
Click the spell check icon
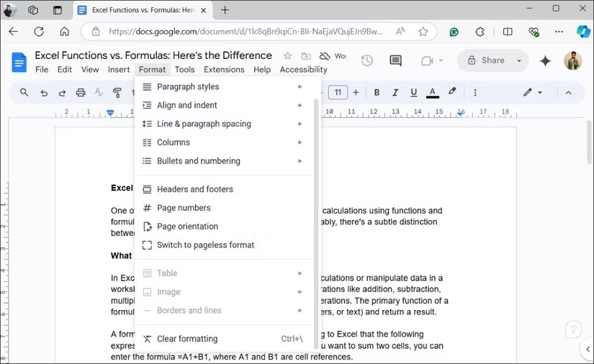coord(99,92)
